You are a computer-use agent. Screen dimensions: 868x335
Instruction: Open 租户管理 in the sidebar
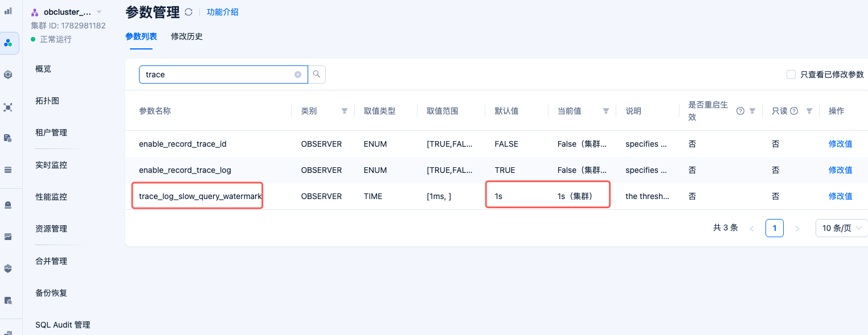(51, 133)
